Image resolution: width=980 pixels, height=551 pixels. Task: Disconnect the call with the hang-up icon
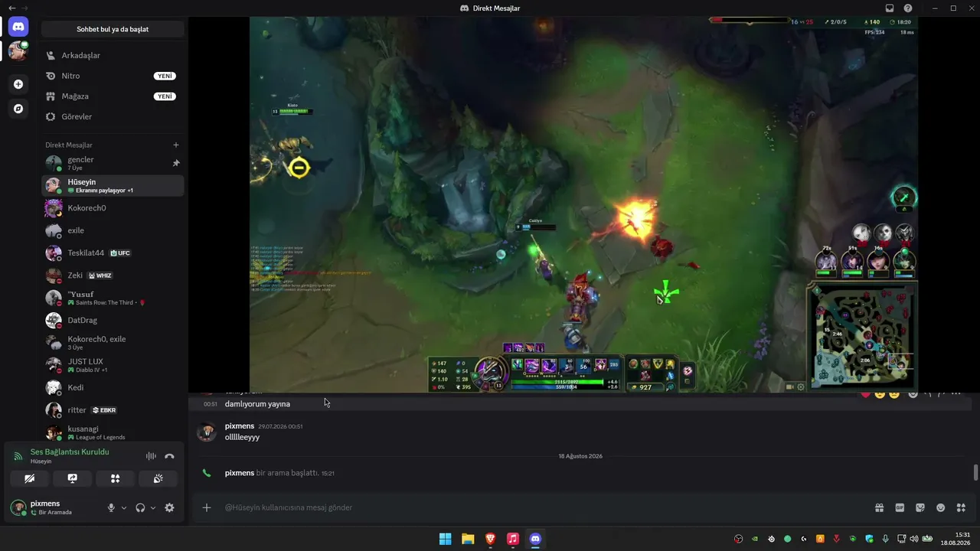click(170, 456)
